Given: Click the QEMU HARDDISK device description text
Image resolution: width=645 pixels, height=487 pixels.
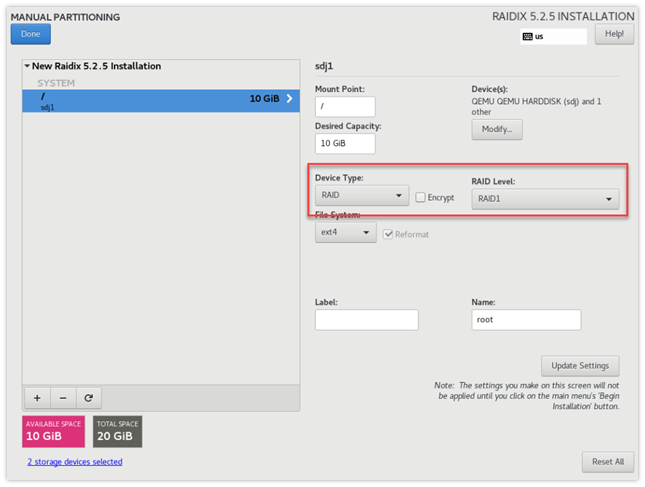Looking at the screenshot, I should pyautogui.click(x=536, y=107).
